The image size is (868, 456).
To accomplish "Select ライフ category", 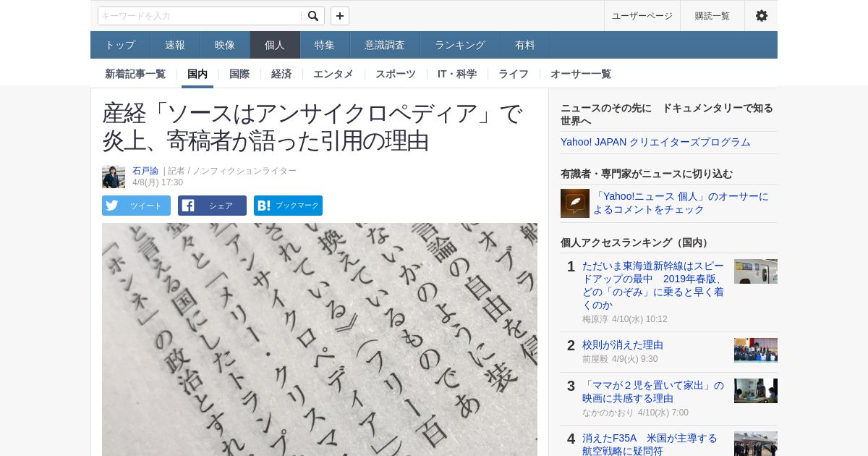I will (x=514, y=74).
